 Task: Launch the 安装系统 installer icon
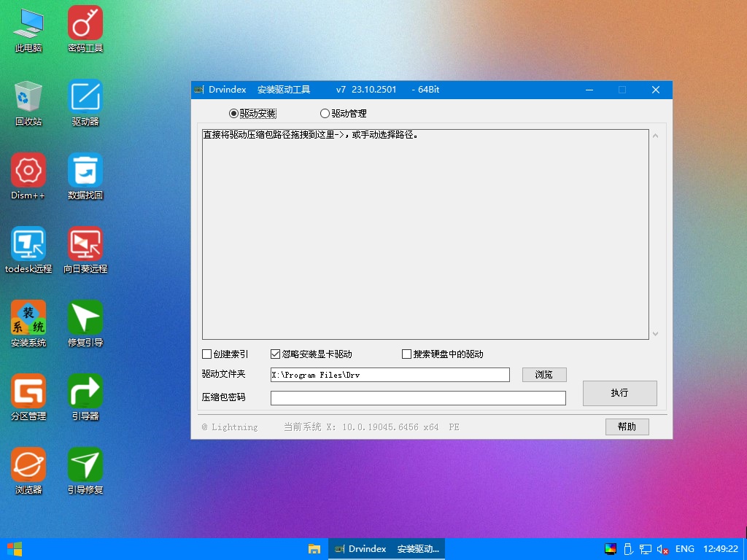click(28, 317)
